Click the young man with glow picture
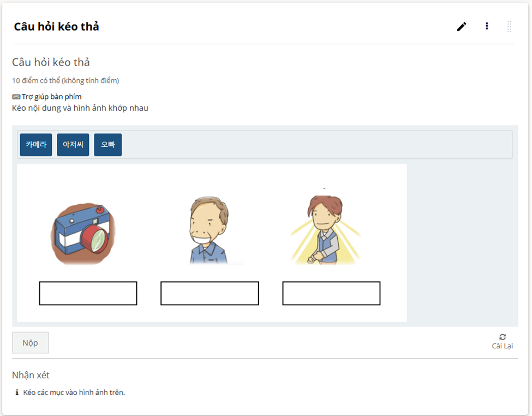The width and height of the screenshot is (532, 416). 325,229
